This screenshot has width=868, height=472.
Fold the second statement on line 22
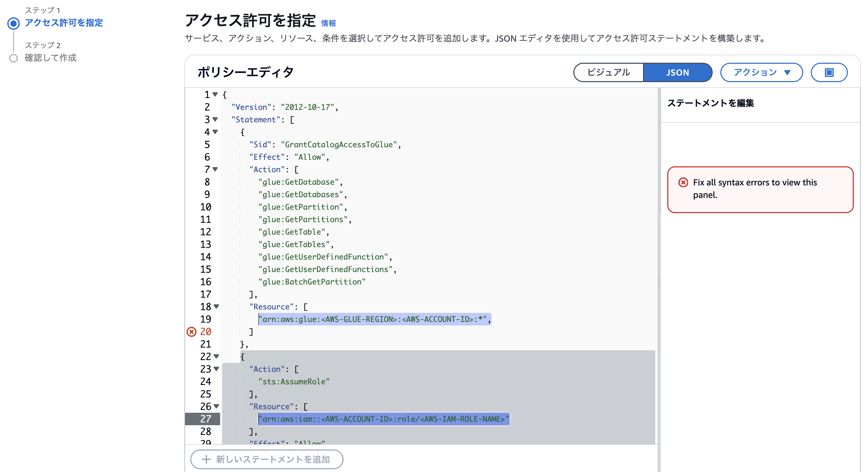216,356
